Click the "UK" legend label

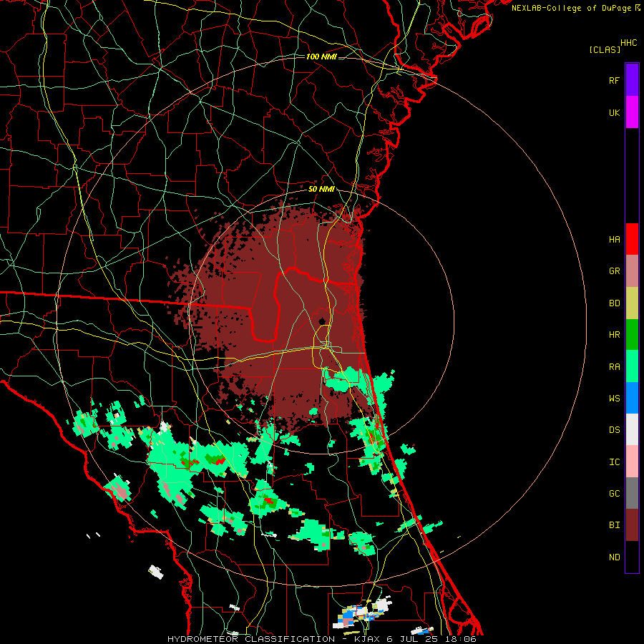pyautogui.click(x=614, y=112)
